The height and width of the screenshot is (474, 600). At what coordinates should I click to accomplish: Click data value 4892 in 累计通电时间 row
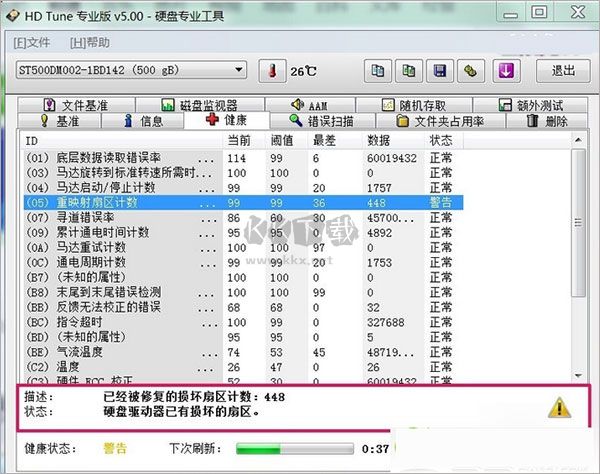point(379,233)
